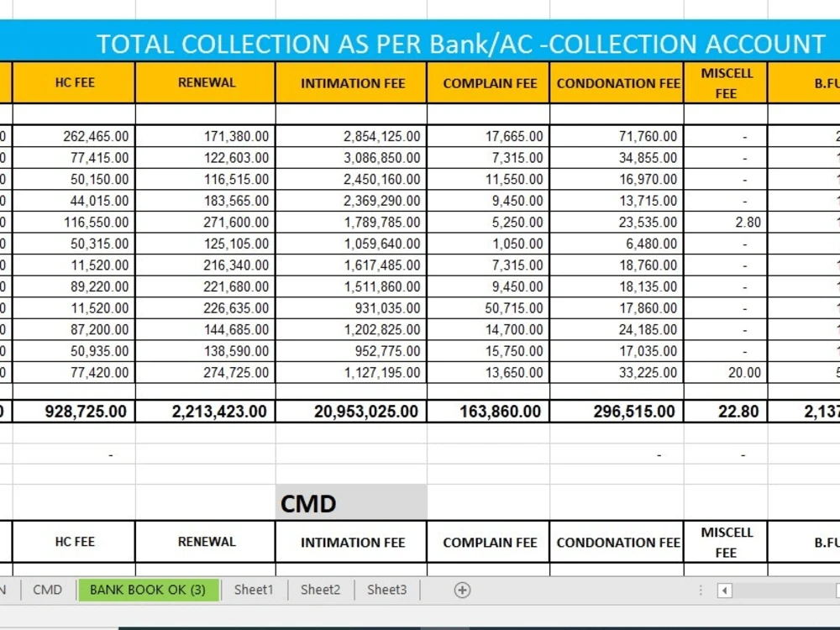Select HC FEE value 89,220.00

click(x=74, y=286)
